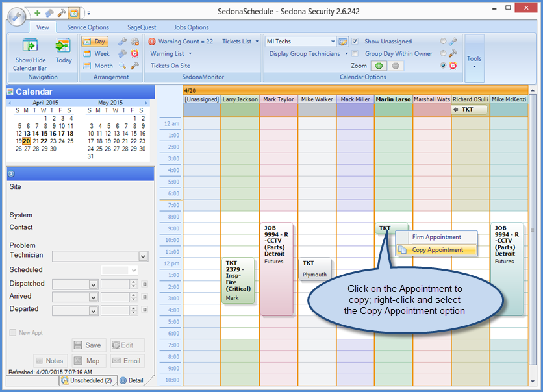Open the round application orb menu
The image size is (543, 392).
[16, 17]
